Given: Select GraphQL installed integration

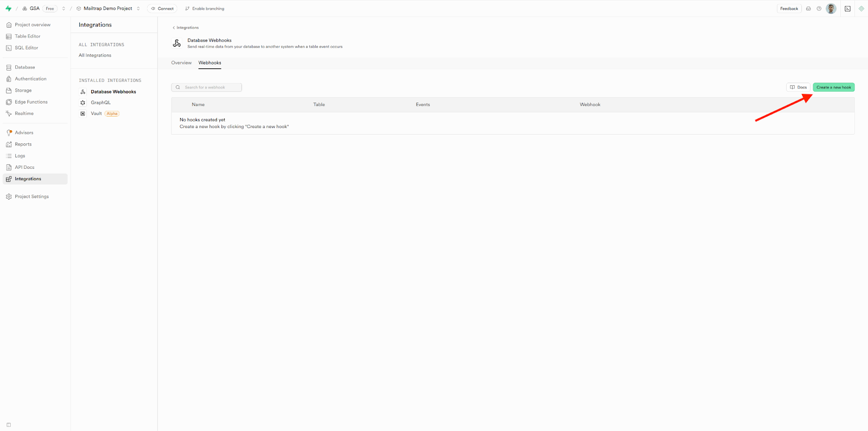Looking at the screenshot, I should pyautogui.click(x=101, y=103).
